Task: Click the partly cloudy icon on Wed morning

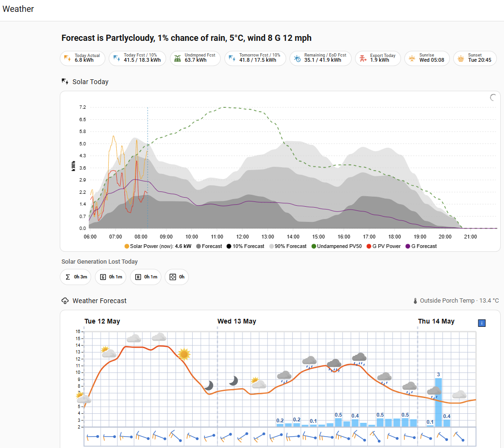Action: coord(258,382)
